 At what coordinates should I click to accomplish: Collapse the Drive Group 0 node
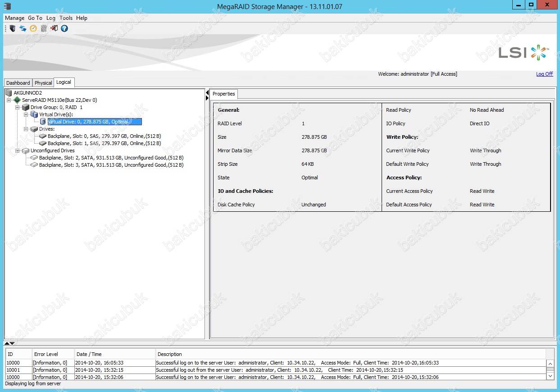18,107
